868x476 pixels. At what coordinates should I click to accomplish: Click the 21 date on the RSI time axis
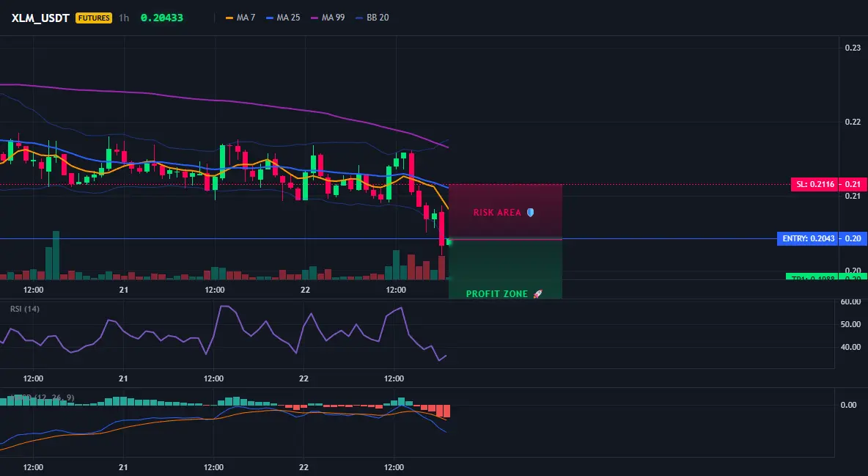[123, 378]
